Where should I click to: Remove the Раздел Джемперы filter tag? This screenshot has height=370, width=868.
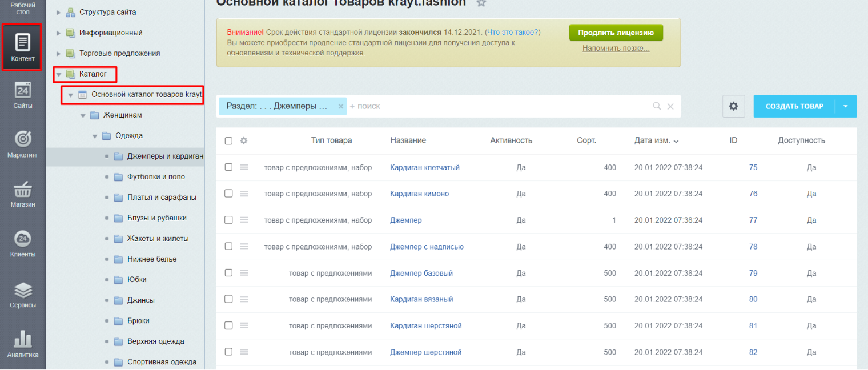341,106
